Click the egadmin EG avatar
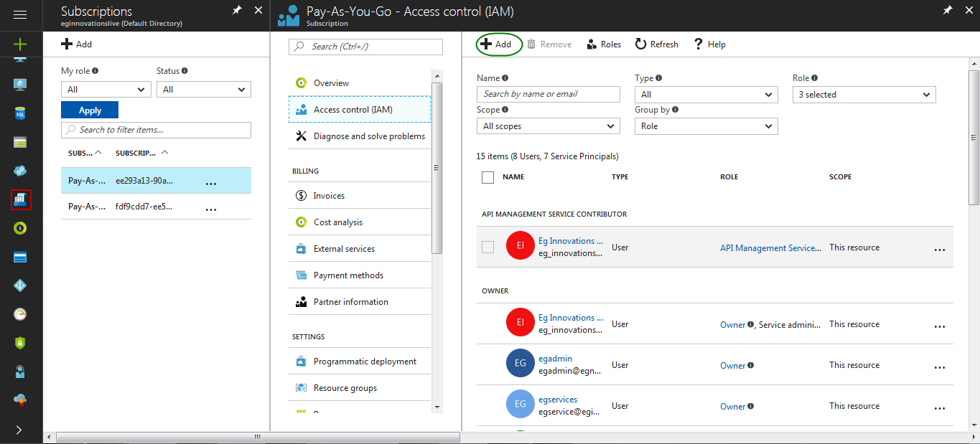 click(521, 363)
